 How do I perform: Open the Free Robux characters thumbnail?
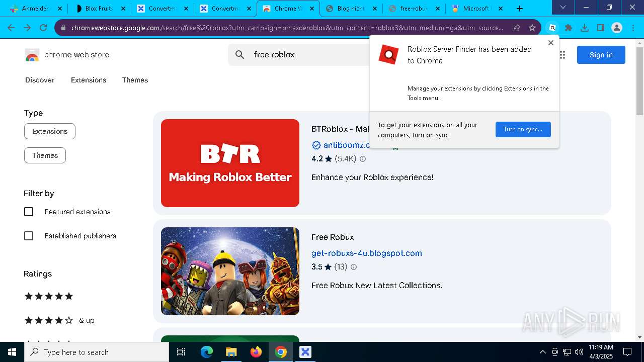pyautogui.click(x=230, y=271)
